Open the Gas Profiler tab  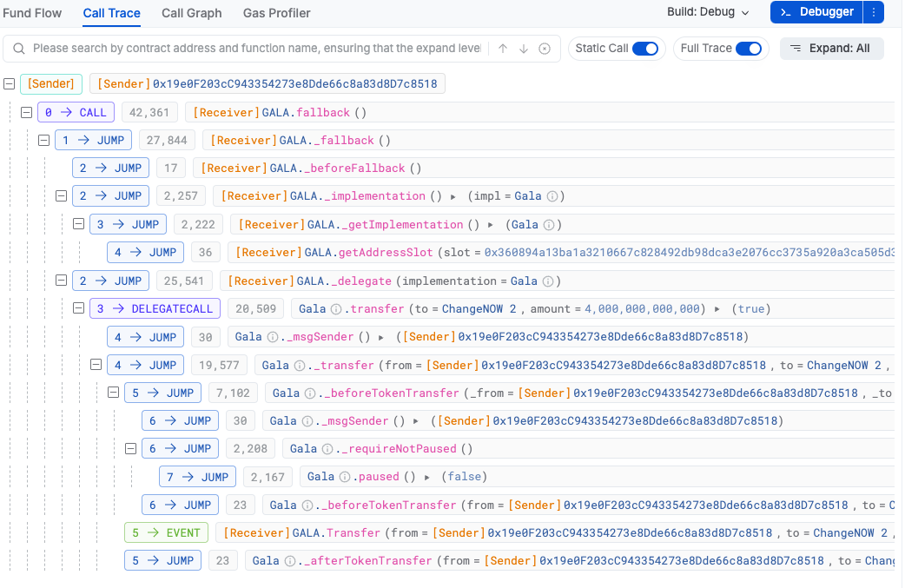pyautogui.click(x=276, y=13)
